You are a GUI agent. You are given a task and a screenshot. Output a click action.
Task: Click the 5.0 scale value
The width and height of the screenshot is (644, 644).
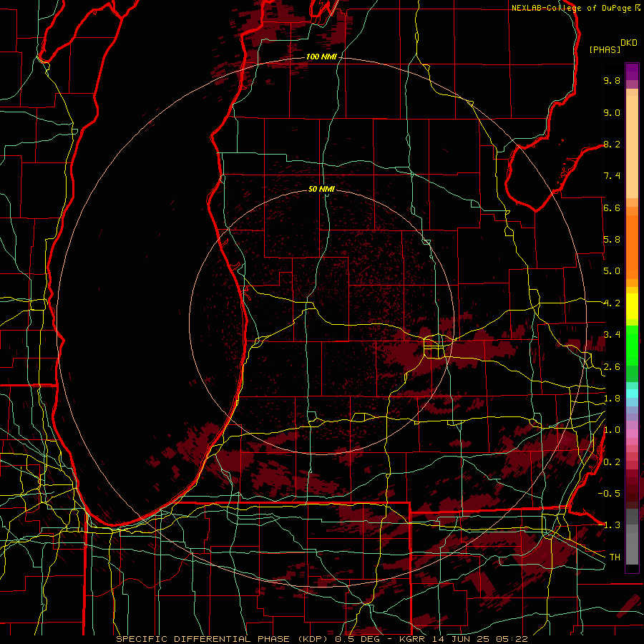pos(612,271)
